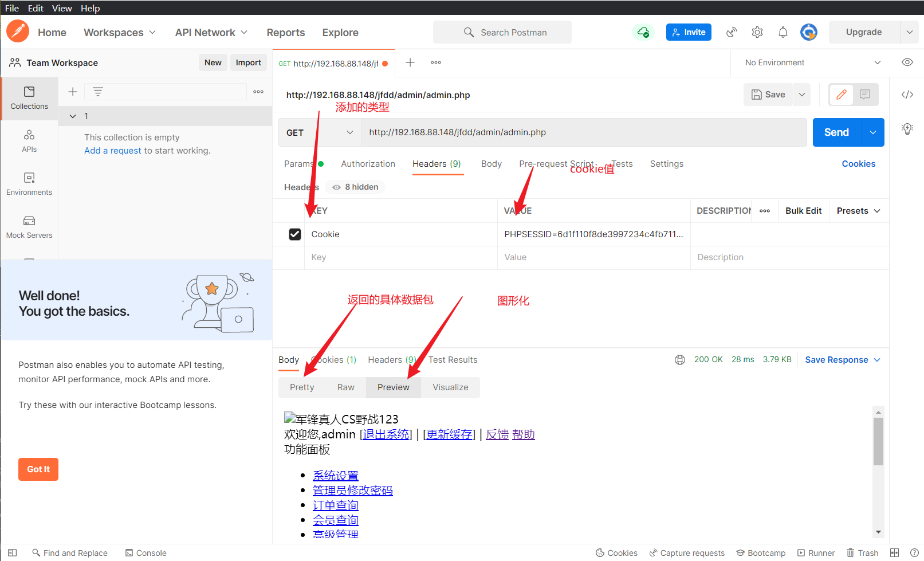Open the Send options dropdown arrow
This screenshot has height=561, width=924.
click(x=873, y=132)
